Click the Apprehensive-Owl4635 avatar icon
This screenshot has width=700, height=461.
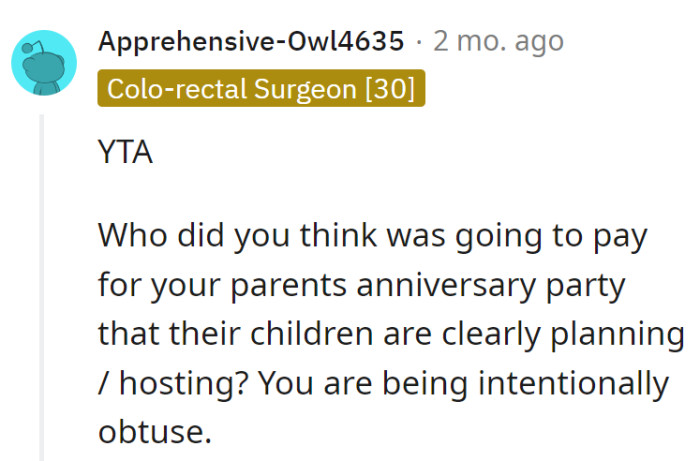[x=44, y=63]
